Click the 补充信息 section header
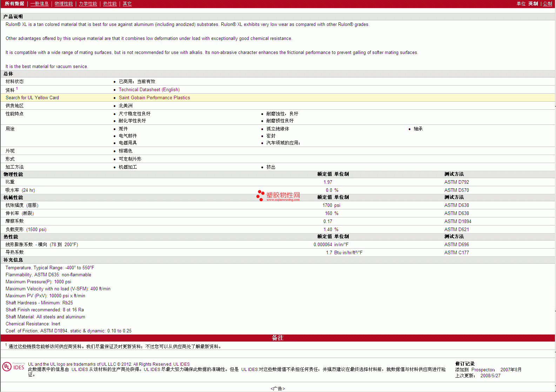This screenshot has height=392, width=556. pyautogui.click(x=13, y=260)
